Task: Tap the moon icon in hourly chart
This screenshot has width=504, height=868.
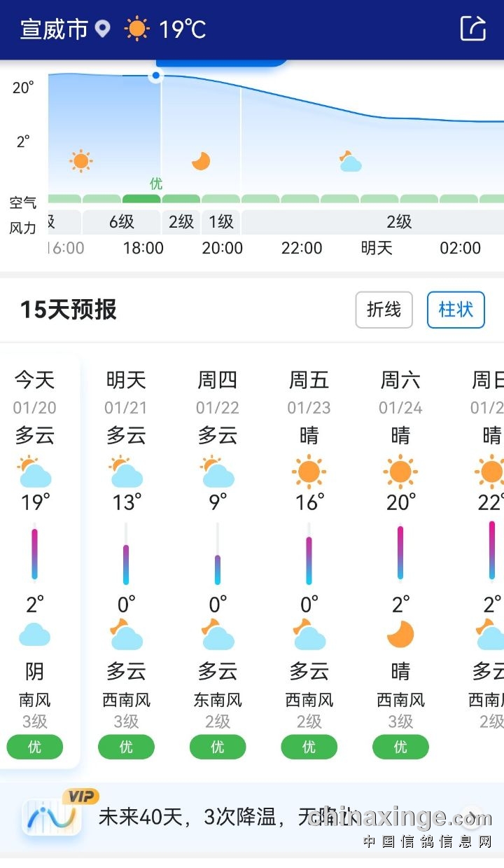Action: pyautogui.click(x=201, y=161)
